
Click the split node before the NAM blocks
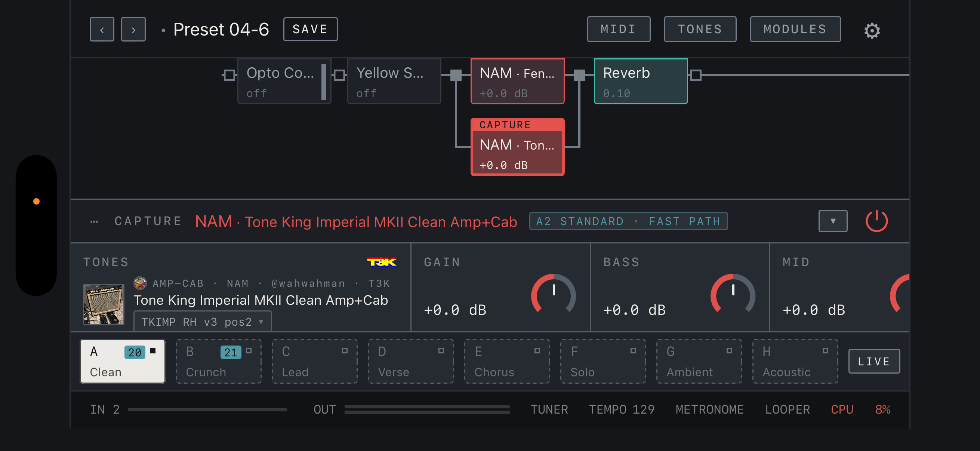point(456,75)
